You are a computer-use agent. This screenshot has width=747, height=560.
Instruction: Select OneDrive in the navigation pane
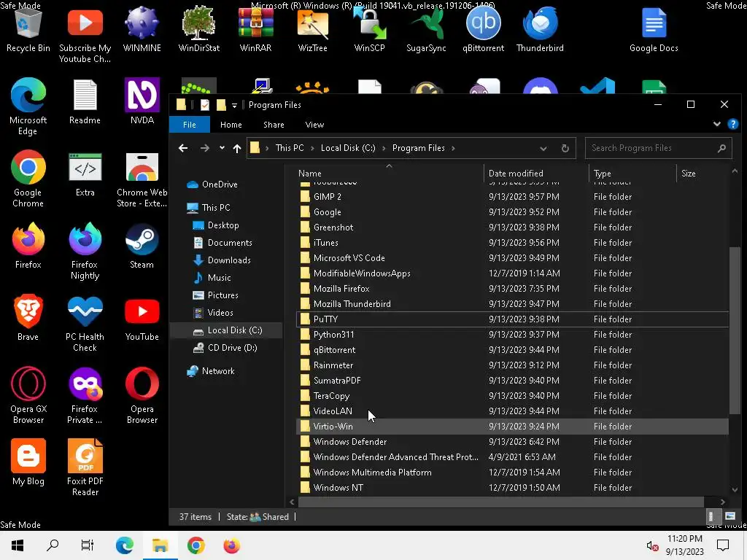212,184
